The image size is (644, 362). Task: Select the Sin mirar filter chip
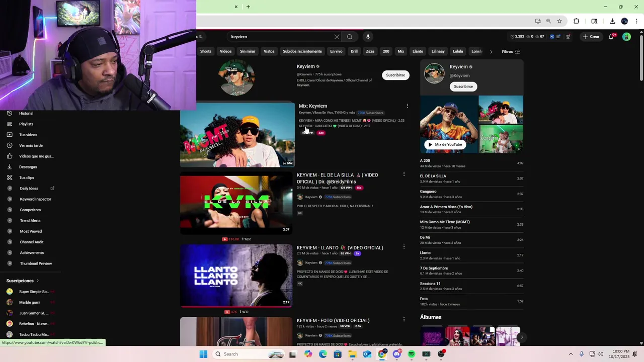tap(248, 51)
